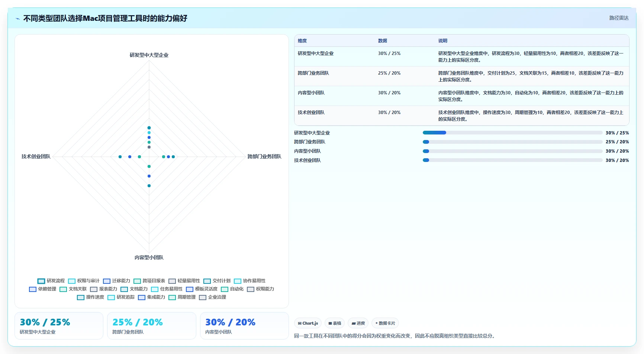Click 25% / 20% value beside progress bar
Image resolution: width=644 pixels, height=354 pixels.
[617, 142]
